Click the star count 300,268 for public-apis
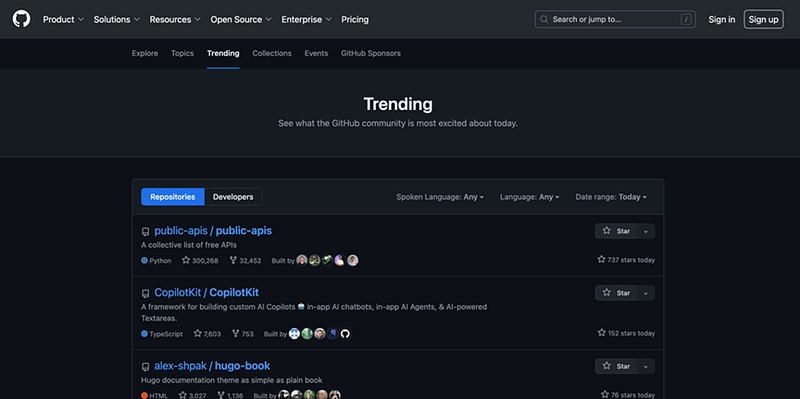 point(200,260)
